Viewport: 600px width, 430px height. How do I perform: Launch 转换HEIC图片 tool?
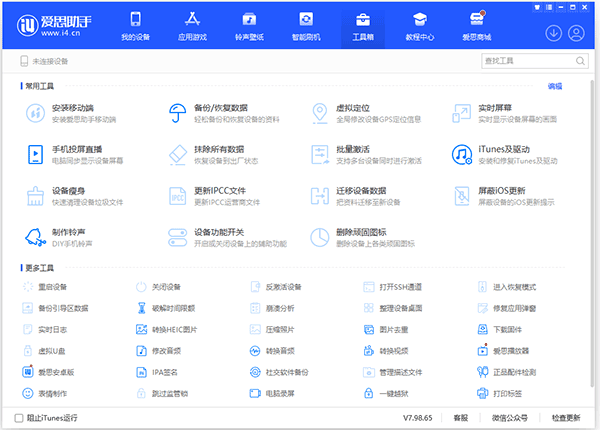(x=166, y=329)
